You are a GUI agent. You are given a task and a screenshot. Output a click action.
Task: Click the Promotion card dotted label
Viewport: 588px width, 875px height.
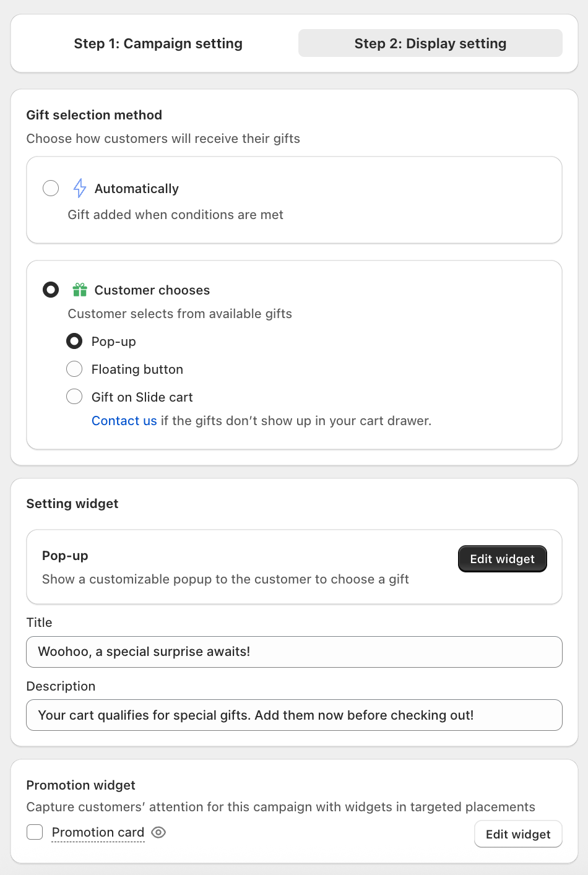pyautogui.click(x=98, y=832)
